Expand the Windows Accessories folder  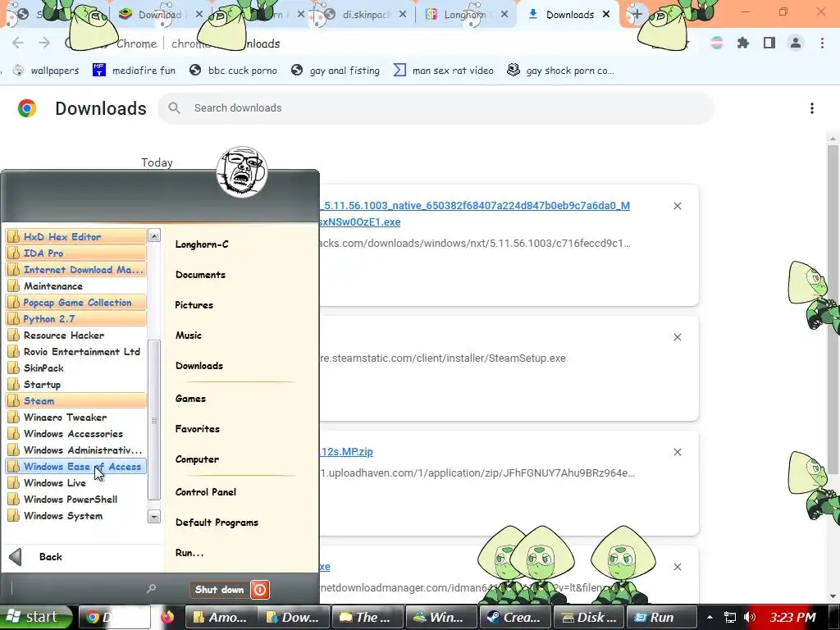(76, 434)
